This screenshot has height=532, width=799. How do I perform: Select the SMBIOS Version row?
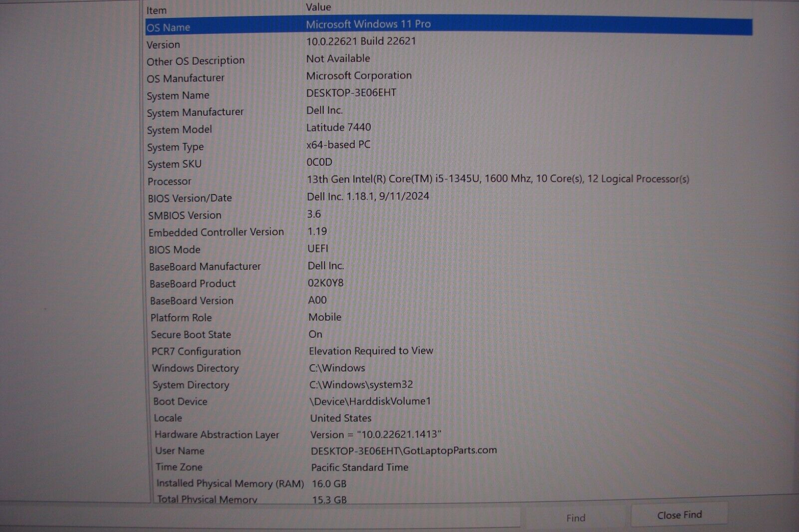pos(185,215)
